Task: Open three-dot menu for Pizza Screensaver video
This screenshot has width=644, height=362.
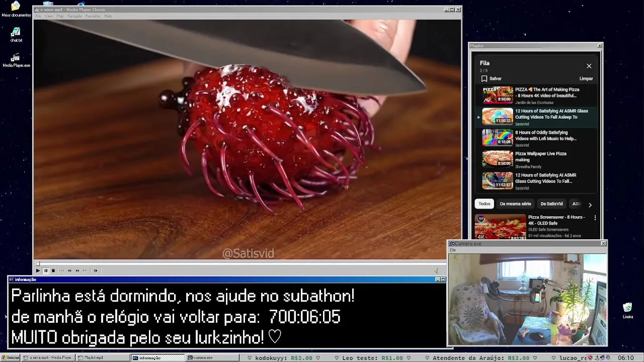Action: 595,218
